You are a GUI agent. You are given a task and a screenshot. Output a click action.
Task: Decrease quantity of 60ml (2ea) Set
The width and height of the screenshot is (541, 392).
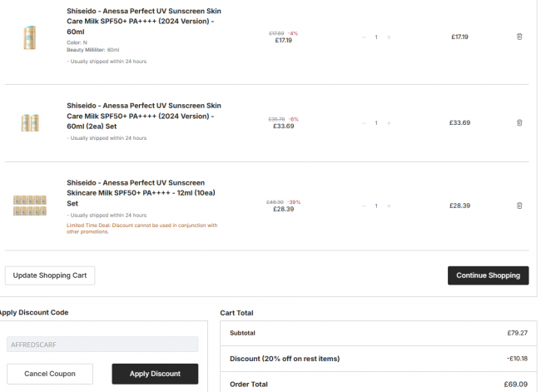(x=364, y=123)
